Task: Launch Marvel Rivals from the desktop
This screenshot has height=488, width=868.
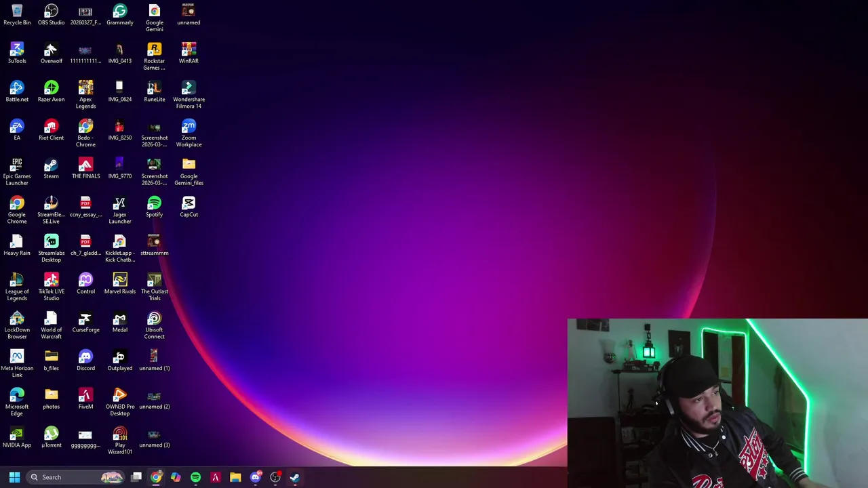Action: point(120,284)
